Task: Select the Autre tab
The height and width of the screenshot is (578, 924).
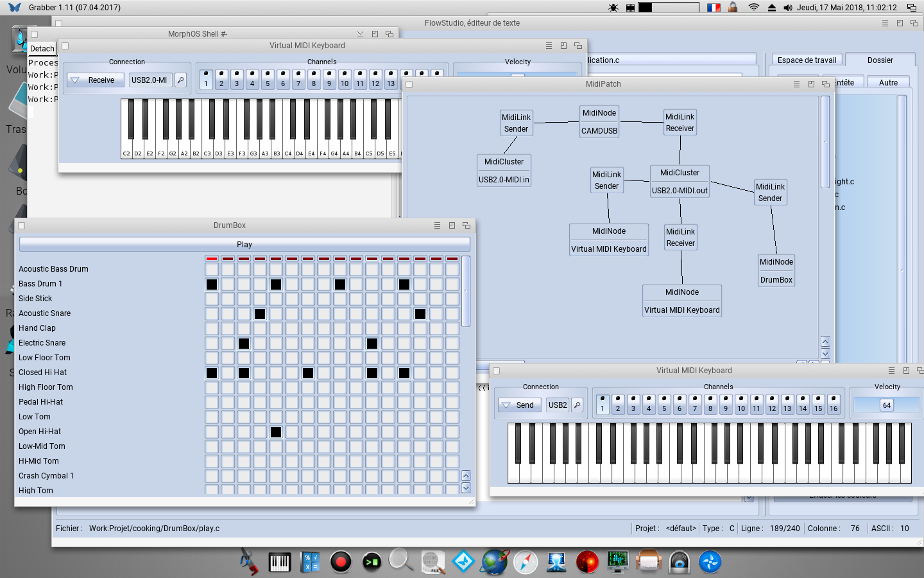Action: [888, 83]
